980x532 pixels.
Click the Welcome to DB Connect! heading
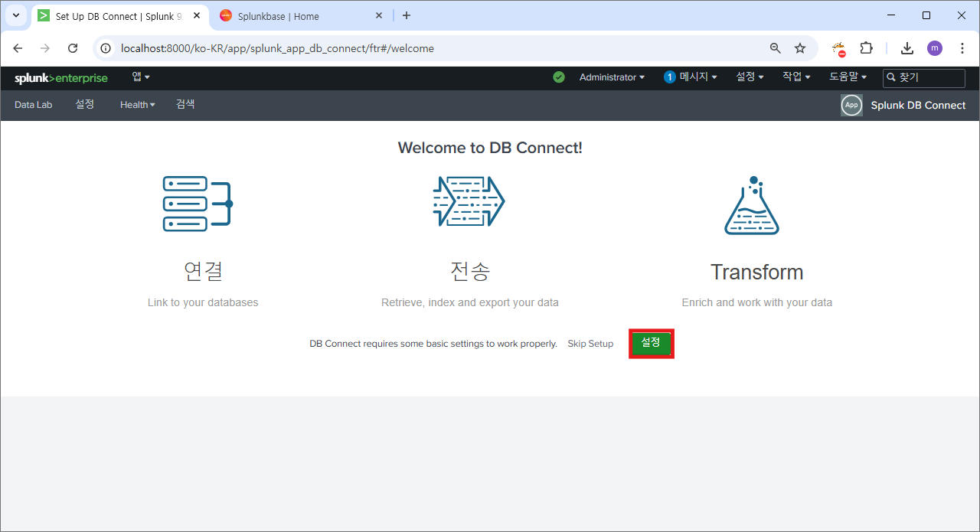490,148
